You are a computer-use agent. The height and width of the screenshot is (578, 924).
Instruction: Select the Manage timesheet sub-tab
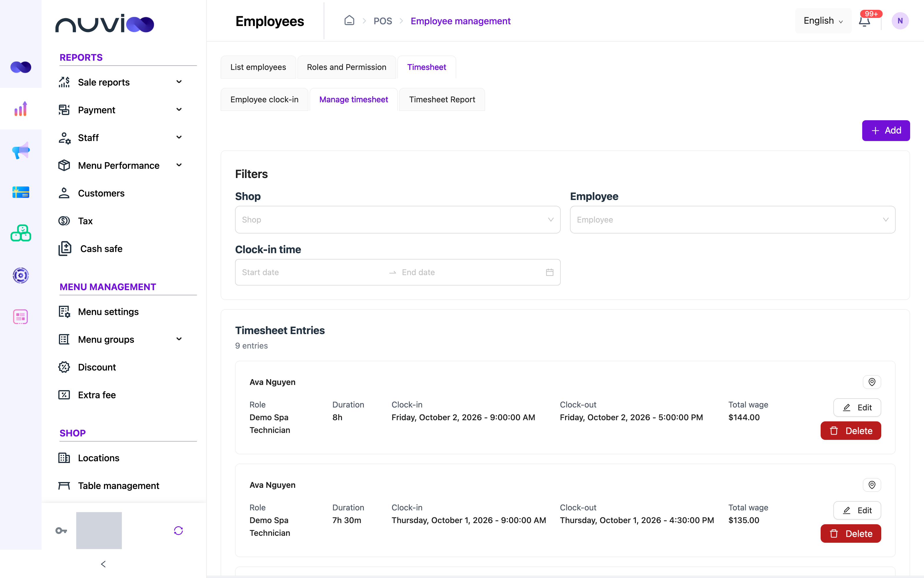[x=353, y=99]
